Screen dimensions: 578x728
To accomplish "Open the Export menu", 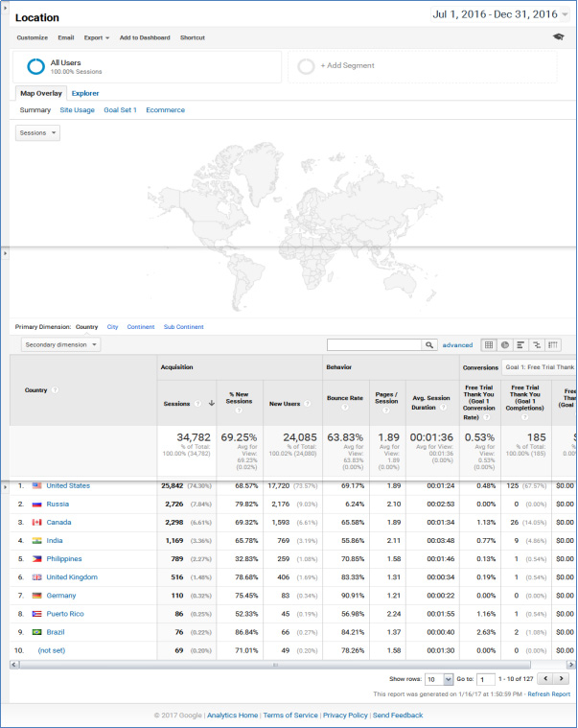I will [95, 37].
